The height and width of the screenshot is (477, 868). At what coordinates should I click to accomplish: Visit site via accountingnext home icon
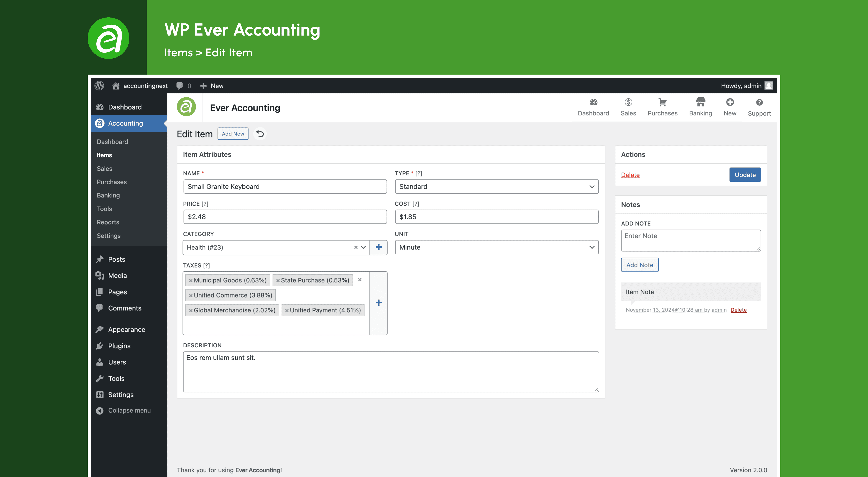point(116,86)
